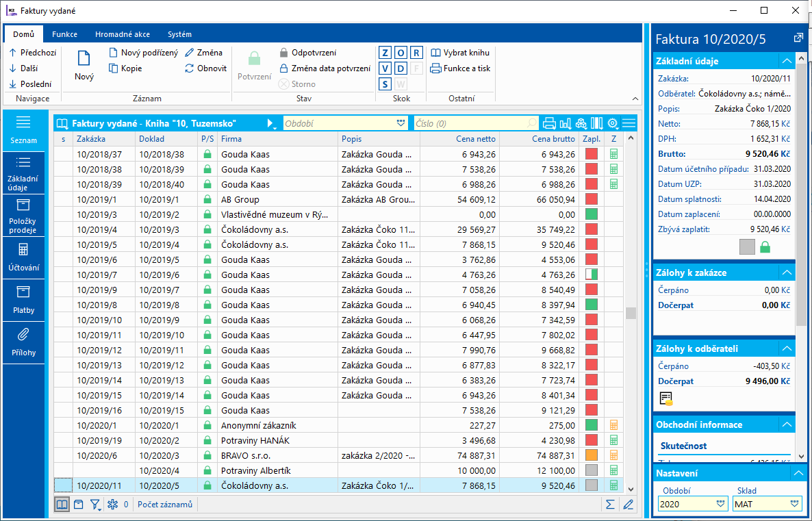The image size is (812, 521).
Task: Click the list vertical scrollbar thumb
Action: click(x=631, y=313)
